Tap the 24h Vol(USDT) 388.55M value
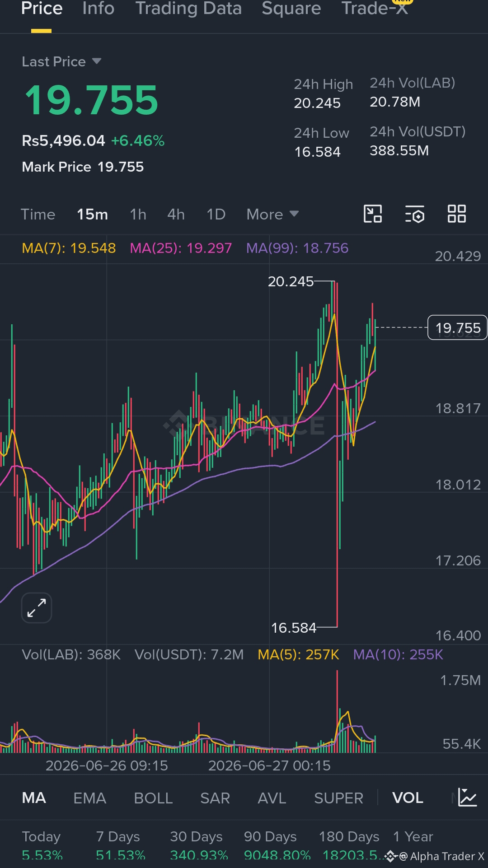The height and width of the screenshot is (868, 488). pos(399,151)
